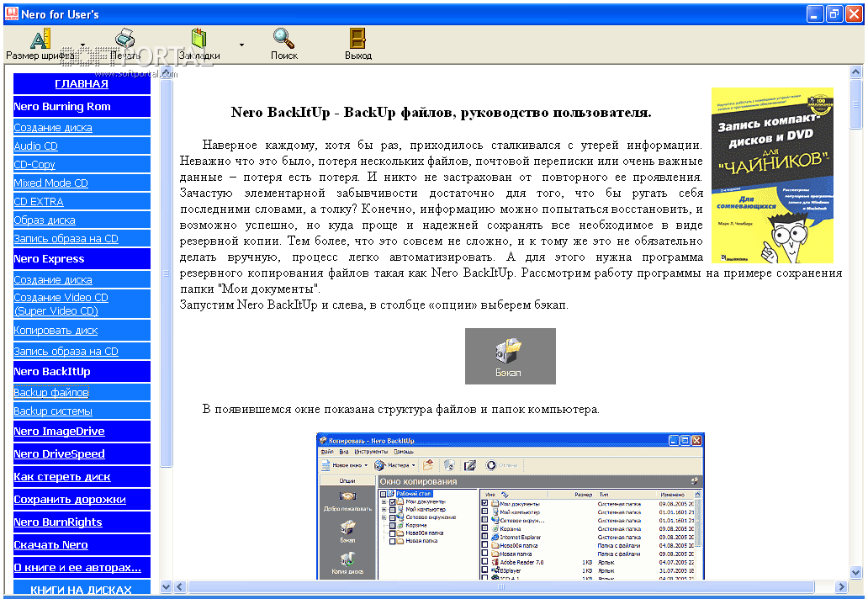Open Создание диска under Nero Burning Rom
This screenshot has width=868, height=599.
click(x=53, y=127)
